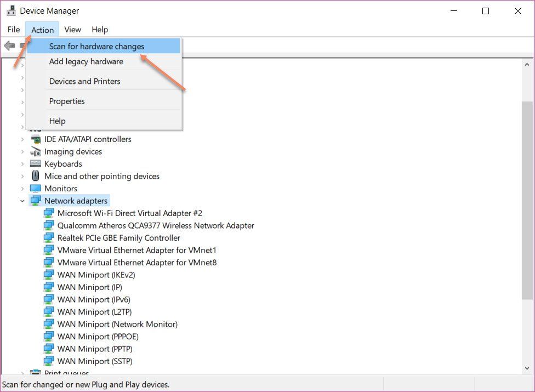Image resolution: width=535 pixels, height=392 pixels.
Task: Click the Device Manager title bar icon
Action: [x=11, y=11]
